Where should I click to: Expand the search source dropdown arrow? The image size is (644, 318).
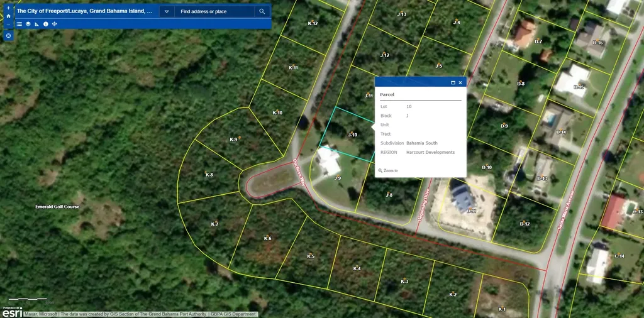click(167, 11)
